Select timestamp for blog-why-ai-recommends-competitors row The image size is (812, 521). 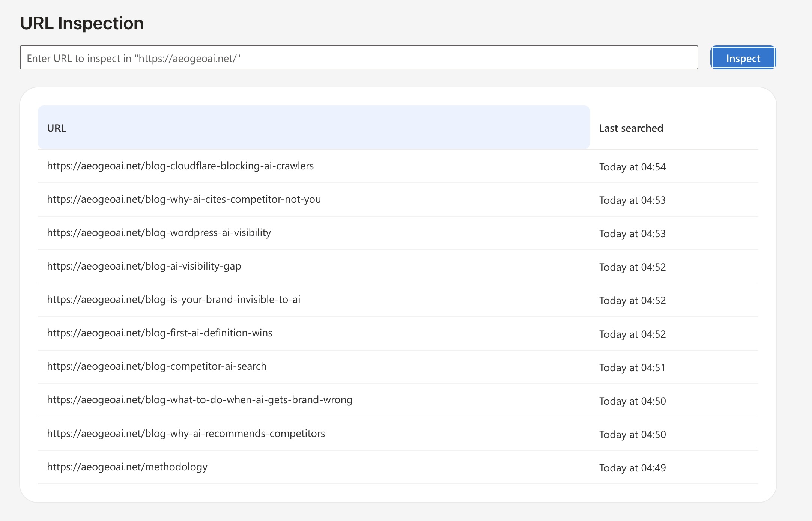(x=632, y=434)
